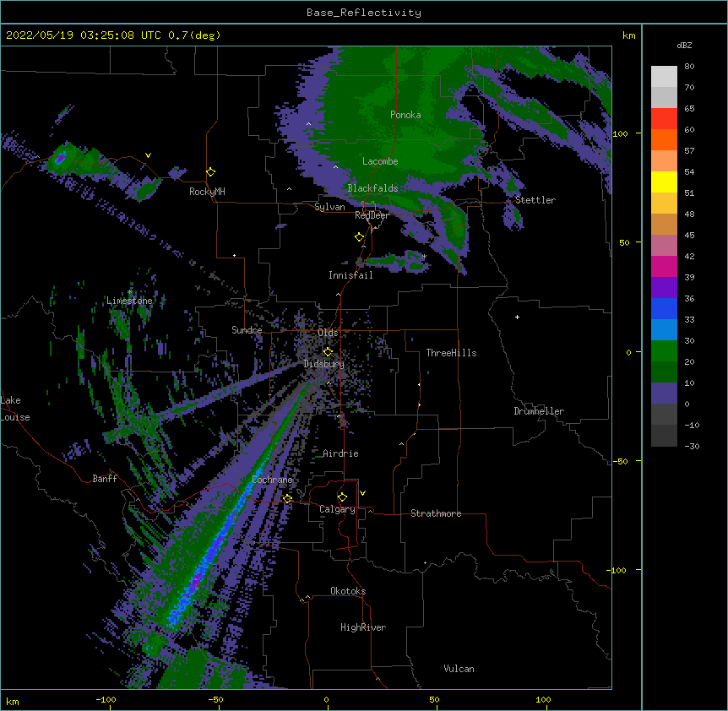This screenshot has height=711, width=728.
Task: Click the red swatch in the dBZ legend
Action: pyautogui.click(x=664, y=119)
